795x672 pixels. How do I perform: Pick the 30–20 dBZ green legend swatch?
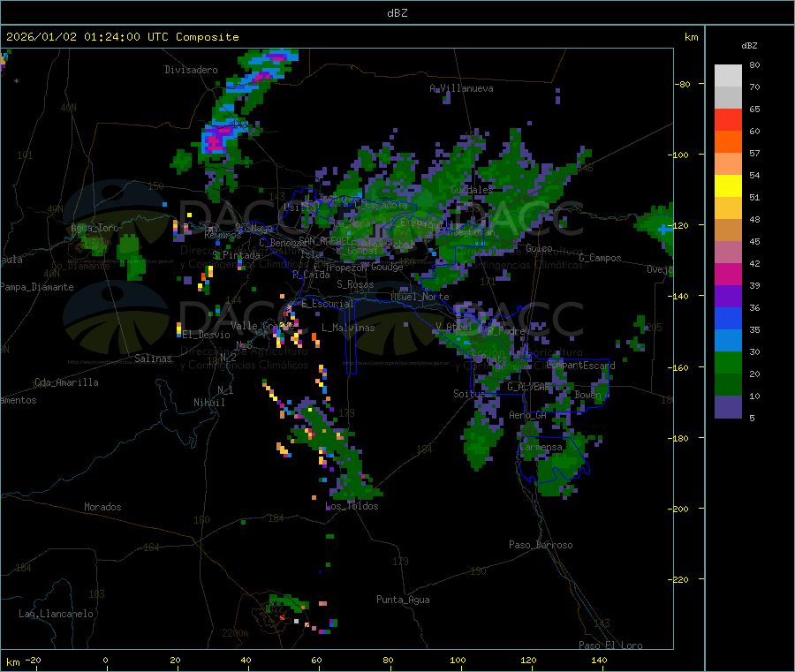(x=728, y=363)
